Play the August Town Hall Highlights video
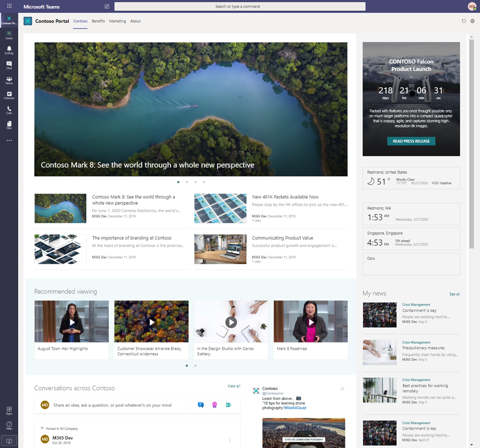Image resolution: width=480 pixels, height=448 pixels. 72,322
